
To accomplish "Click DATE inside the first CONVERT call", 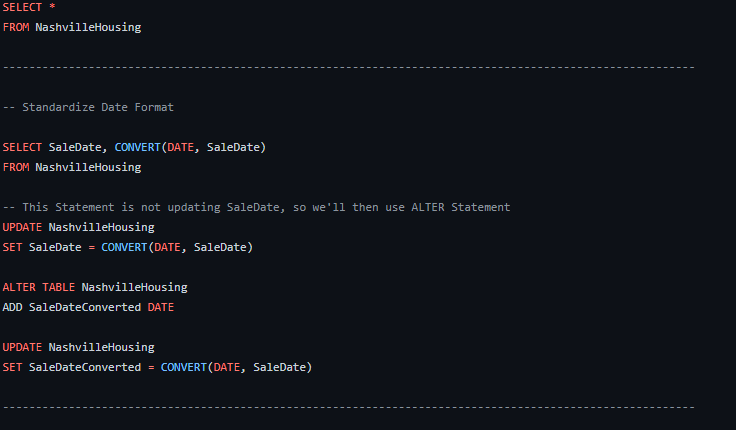I will coord(180,147).
